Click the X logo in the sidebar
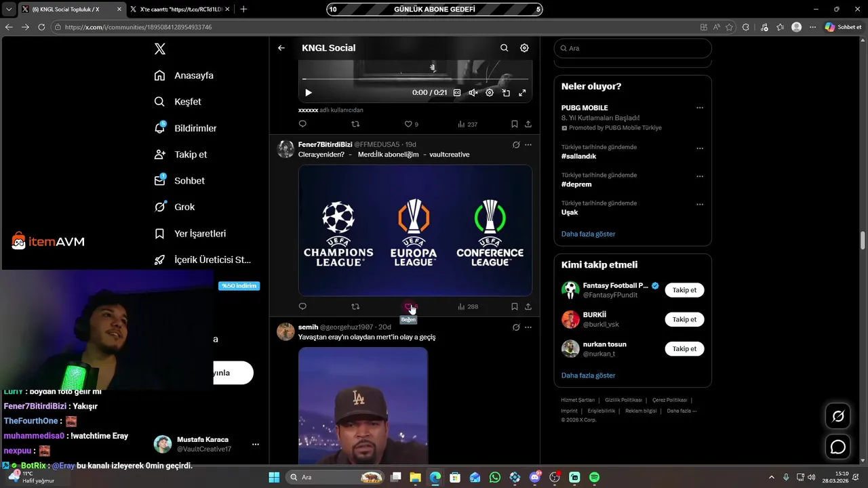Viewport: 868px width, 488px height. pos(159,49)
